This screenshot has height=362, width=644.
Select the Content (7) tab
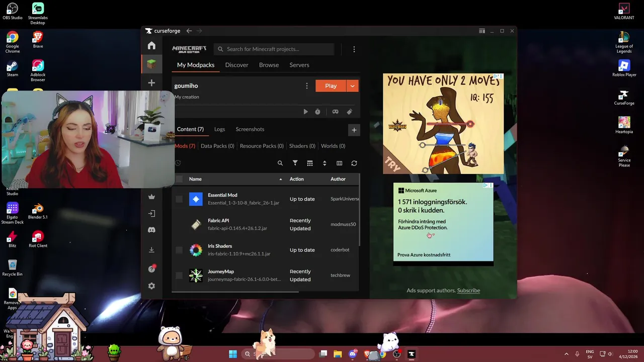pyautogui.click(x=190, y=129)
